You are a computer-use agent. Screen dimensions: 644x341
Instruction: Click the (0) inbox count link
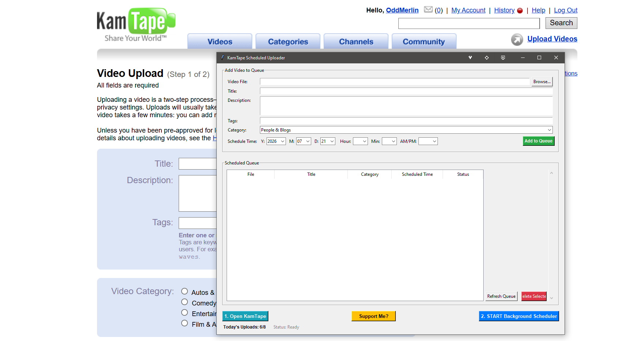pyautogui.click(x=439, y=10)
